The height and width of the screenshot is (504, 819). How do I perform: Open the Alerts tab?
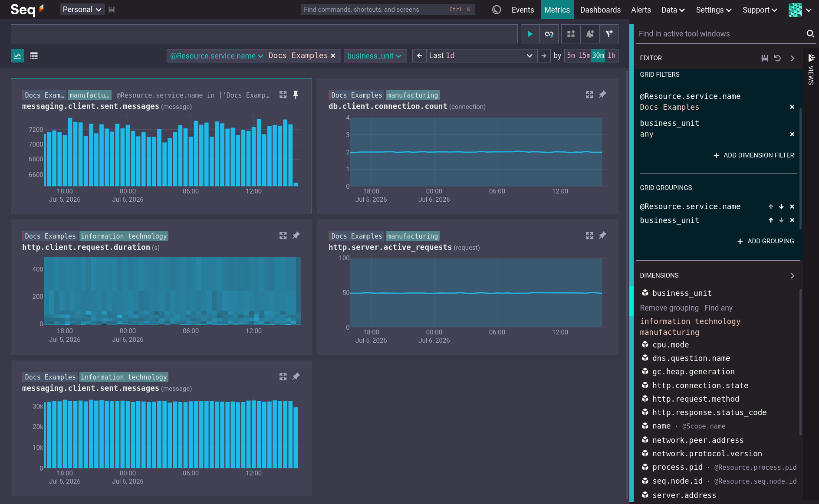point(641,10)
